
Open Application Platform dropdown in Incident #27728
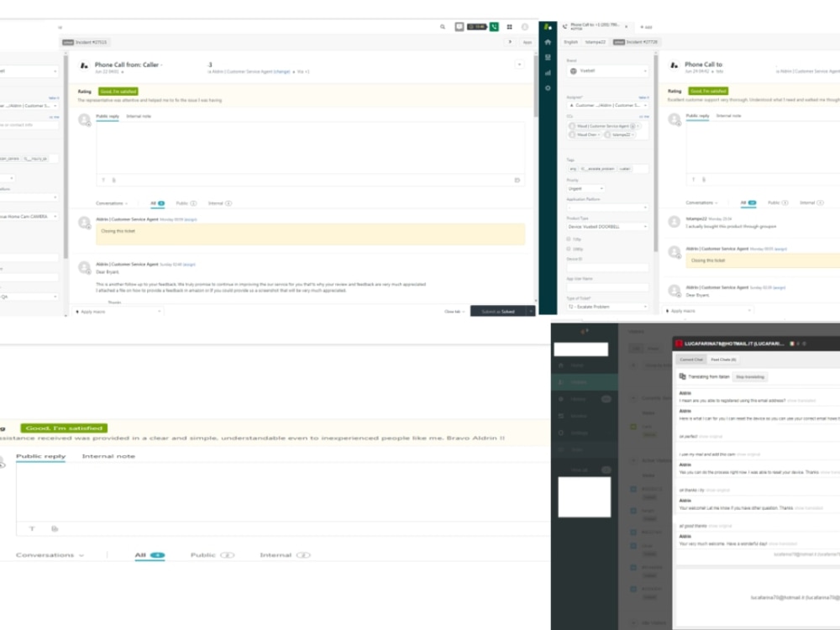pyautogui.click(x=607, y=207)
